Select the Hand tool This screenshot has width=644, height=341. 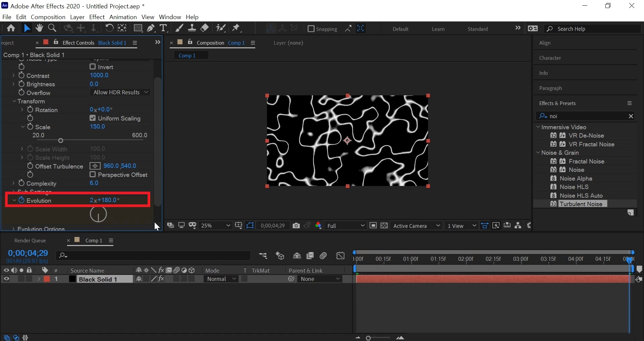point(39,28)
